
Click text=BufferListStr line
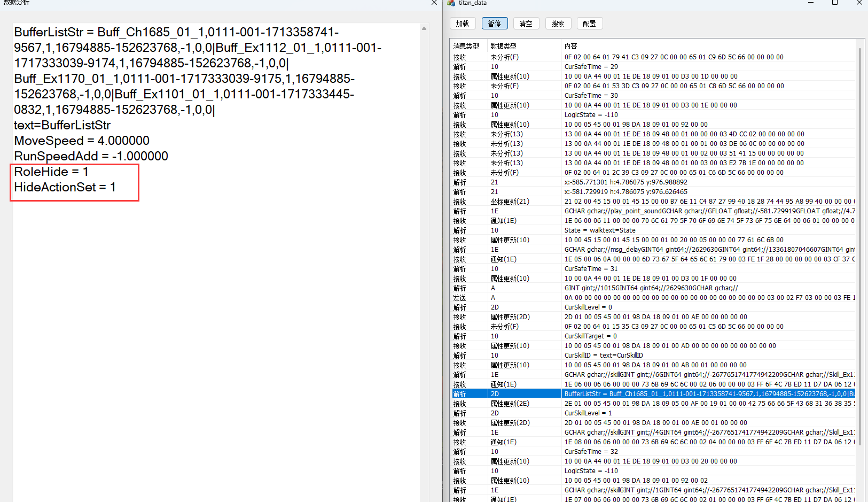62,125
